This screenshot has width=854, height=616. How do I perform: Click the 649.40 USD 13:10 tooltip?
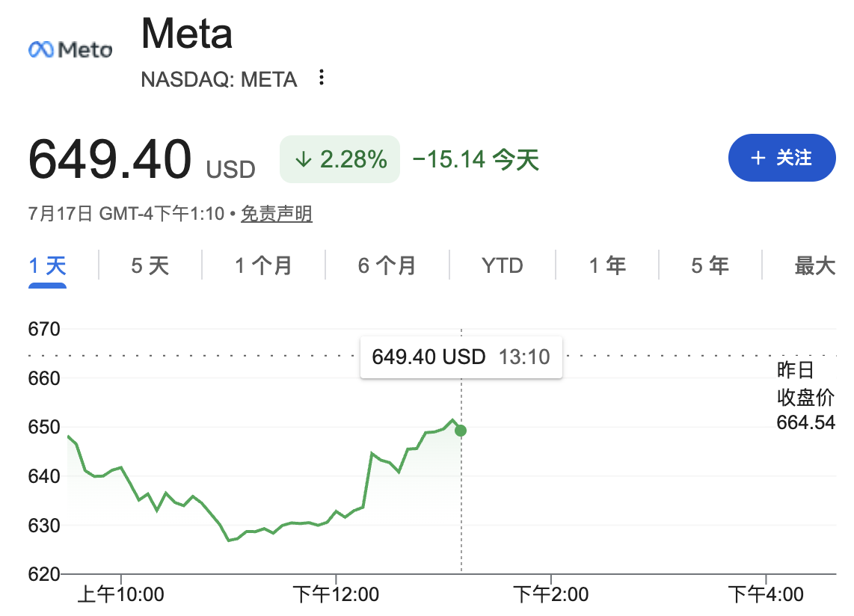tap(461, 357)
